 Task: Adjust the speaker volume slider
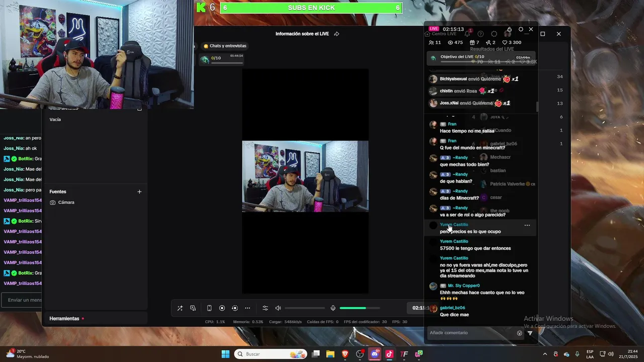click(305, 308)
